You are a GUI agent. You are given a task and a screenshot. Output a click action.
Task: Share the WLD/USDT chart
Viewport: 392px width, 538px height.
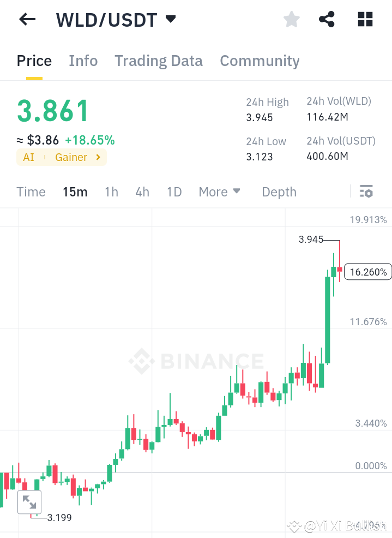(x=327, y=19)
